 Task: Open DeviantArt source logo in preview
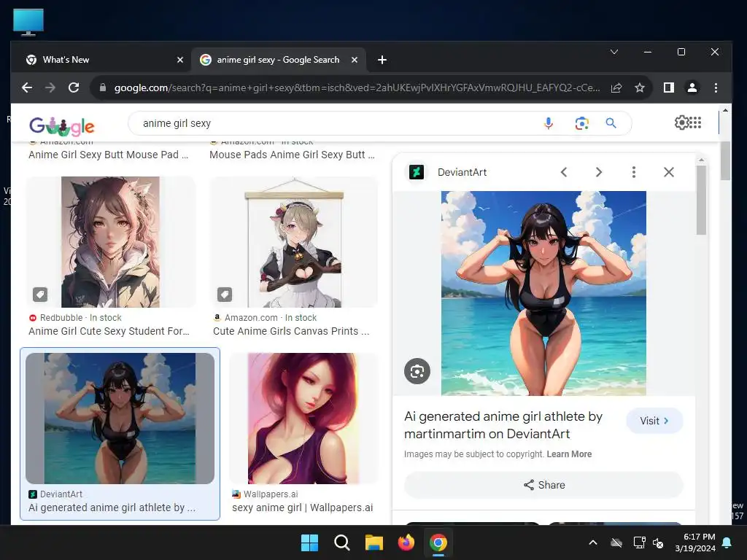[x=417, y=172]
